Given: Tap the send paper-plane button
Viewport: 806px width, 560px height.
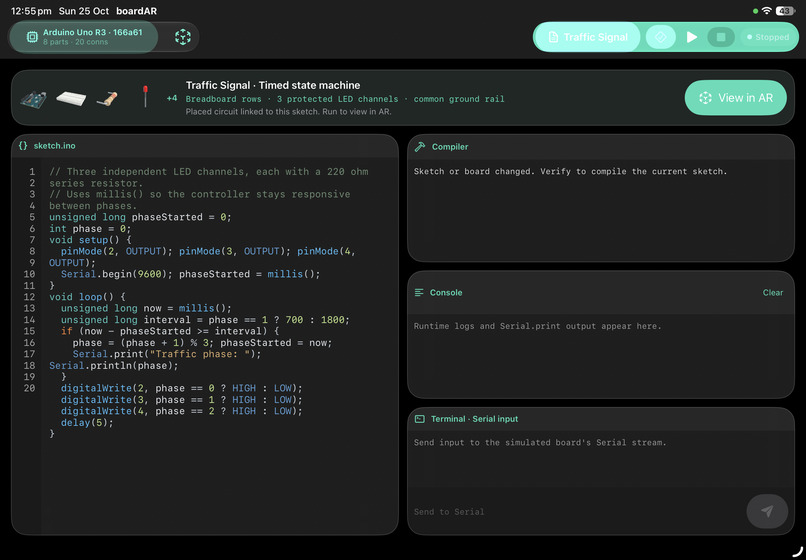Looking at the screenshot, I should [x=767, y=511].
